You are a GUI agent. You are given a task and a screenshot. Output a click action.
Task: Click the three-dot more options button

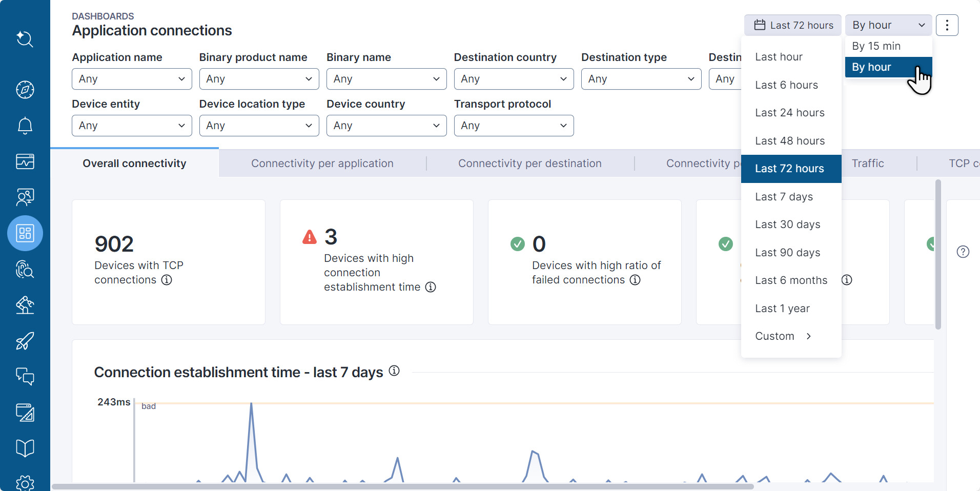point(947,25)
